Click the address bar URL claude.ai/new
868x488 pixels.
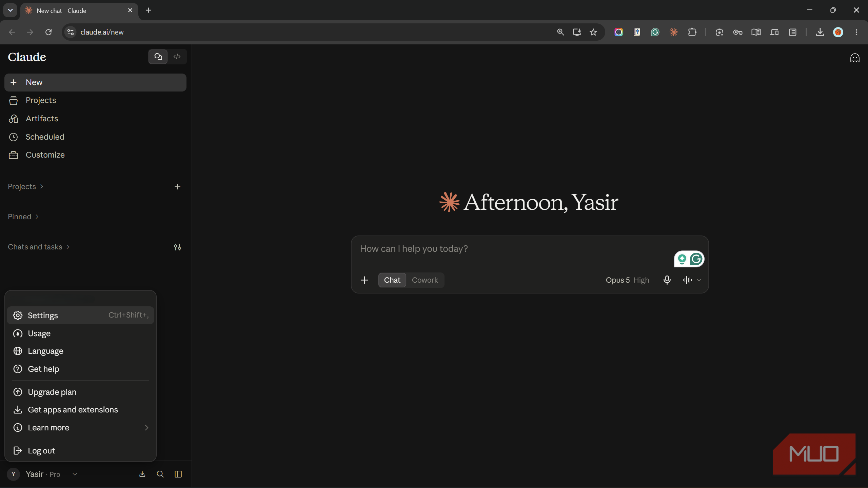click(102, 32)
